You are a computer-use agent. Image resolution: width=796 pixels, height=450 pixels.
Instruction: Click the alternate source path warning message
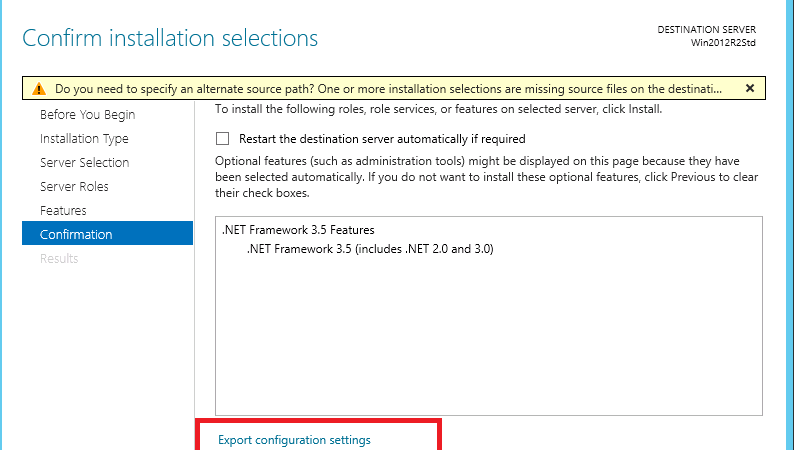tap(388, 89)
